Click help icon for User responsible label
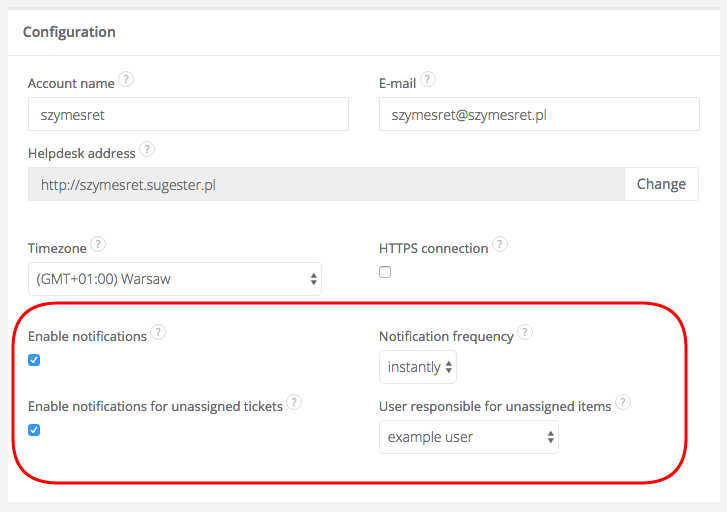Screen dimensions: 727x512 (x=623, y=403)
